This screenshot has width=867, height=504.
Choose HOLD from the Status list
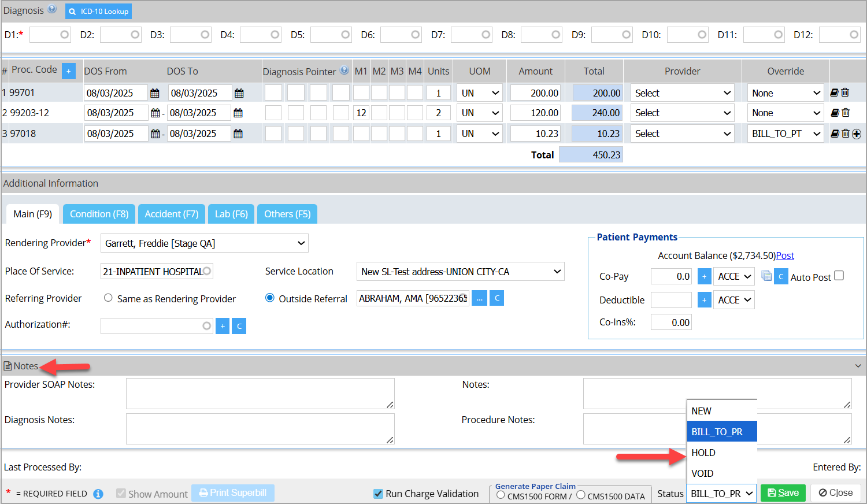click(703, 453)
